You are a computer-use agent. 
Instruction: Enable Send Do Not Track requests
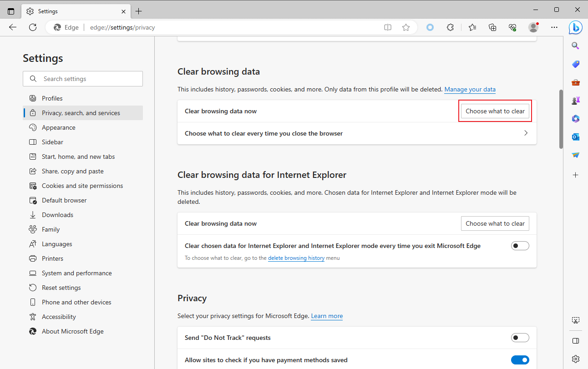click(x=520, y=338)
